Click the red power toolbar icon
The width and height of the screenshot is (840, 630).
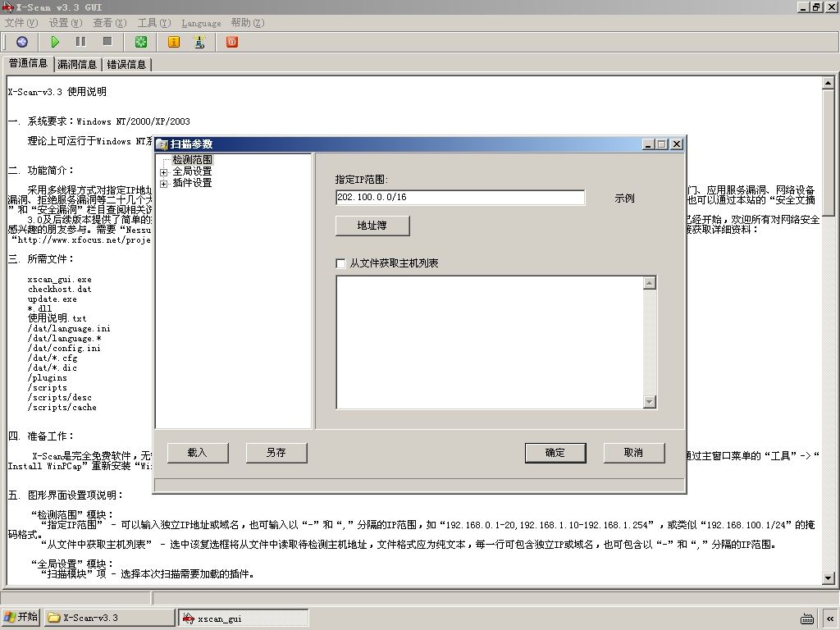232,42
